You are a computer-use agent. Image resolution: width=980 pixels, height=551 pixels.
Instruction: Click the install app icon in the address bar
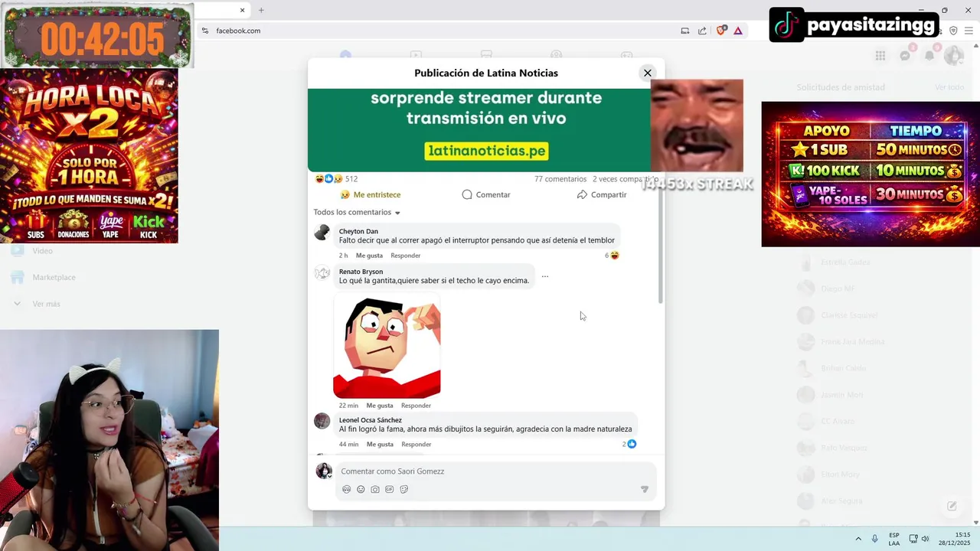tap(685, 31)
